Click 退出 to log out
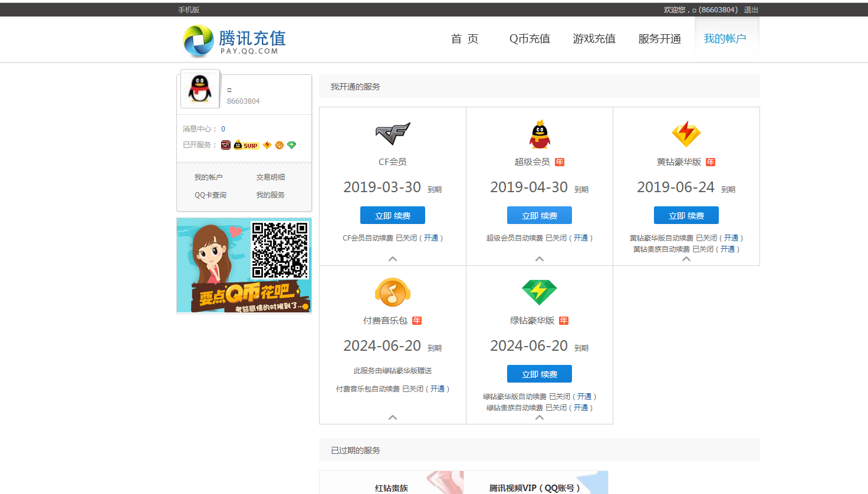 751,10
